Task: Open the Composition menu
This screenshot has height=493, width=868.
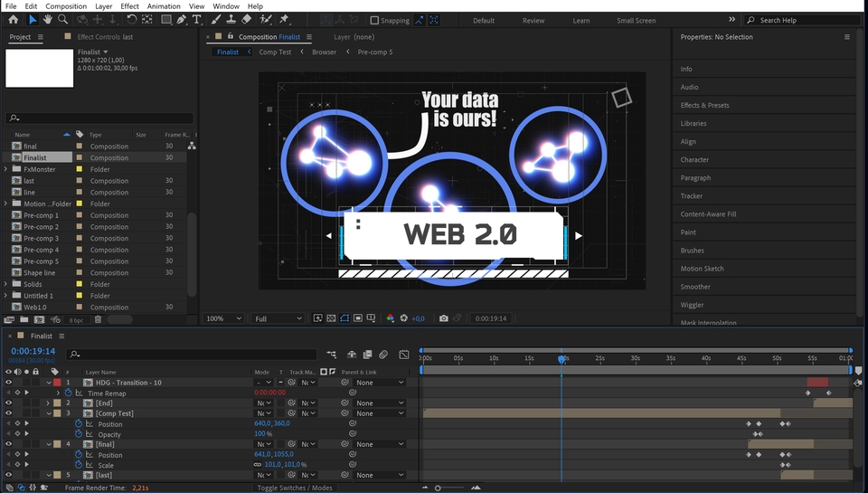Action: pyautogui.click(x=66, y=6)
